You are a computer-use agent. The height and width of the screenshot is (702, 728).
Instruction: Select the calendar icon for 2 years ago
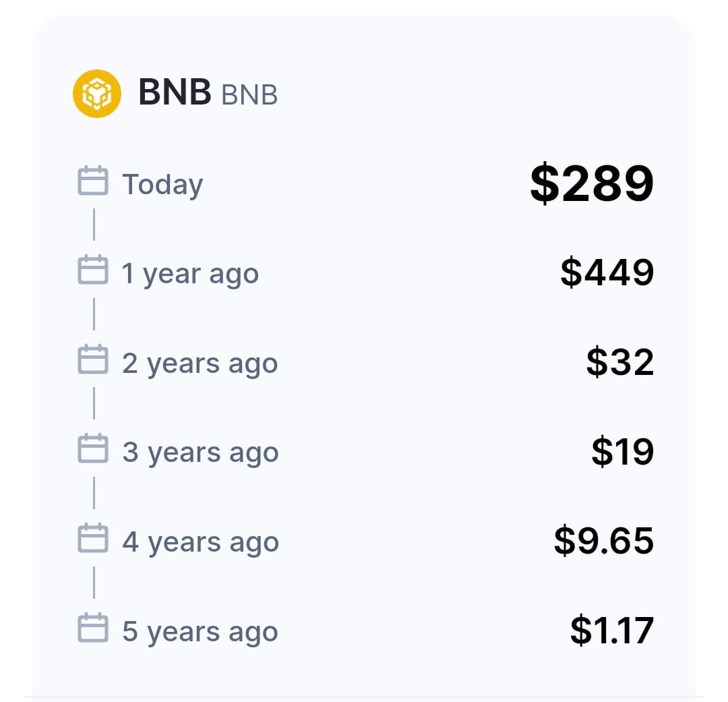[94, 360]
